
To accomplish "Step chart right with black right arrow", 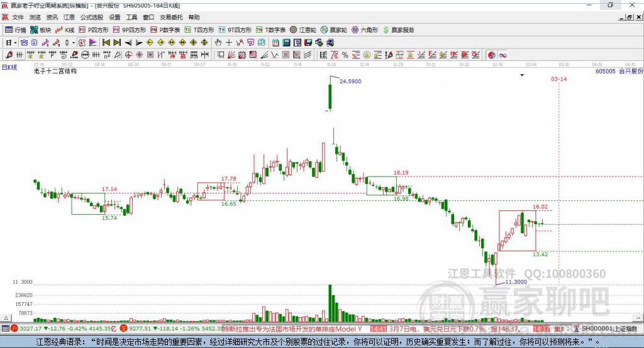I will (x=139, y=43).
